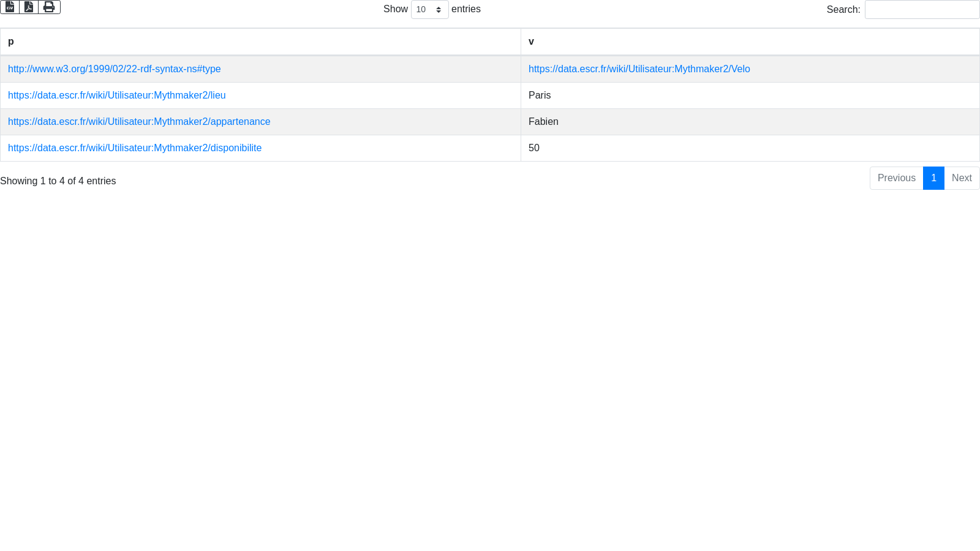Export the table as CSV
980x551 pixels.
tap(10, 7)
